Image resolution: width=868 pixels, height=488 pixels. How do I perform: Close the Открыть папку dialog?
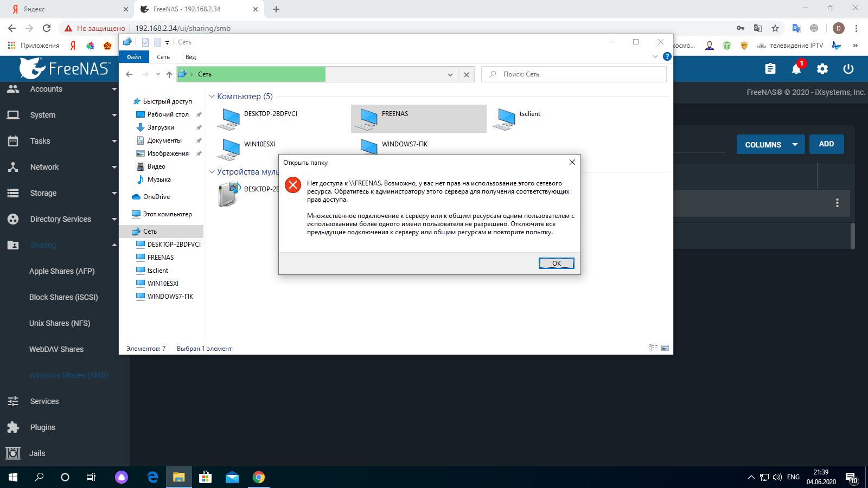[x=572, y=162]
